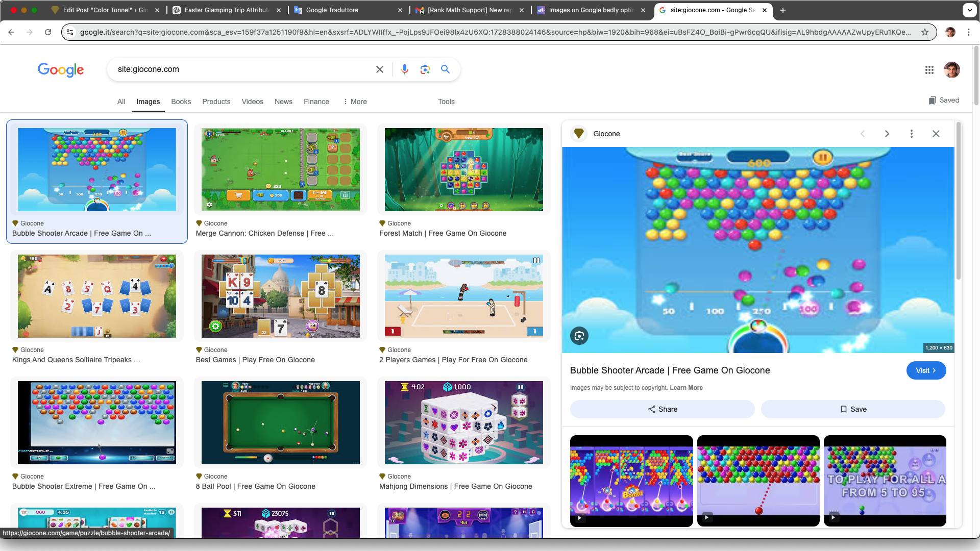Switch to Images on Google badly optimized tab

pyautogui.click(x=591, y=10)
